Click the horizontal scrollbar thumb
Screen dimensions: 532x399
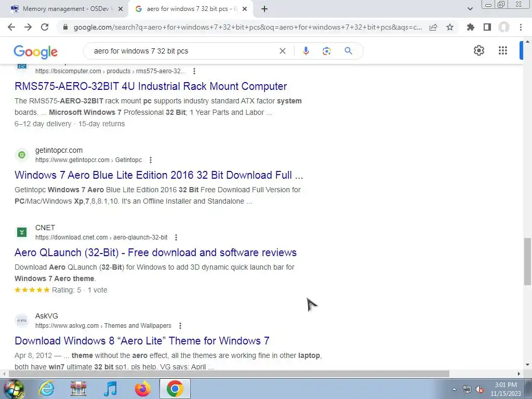point(229,374)
